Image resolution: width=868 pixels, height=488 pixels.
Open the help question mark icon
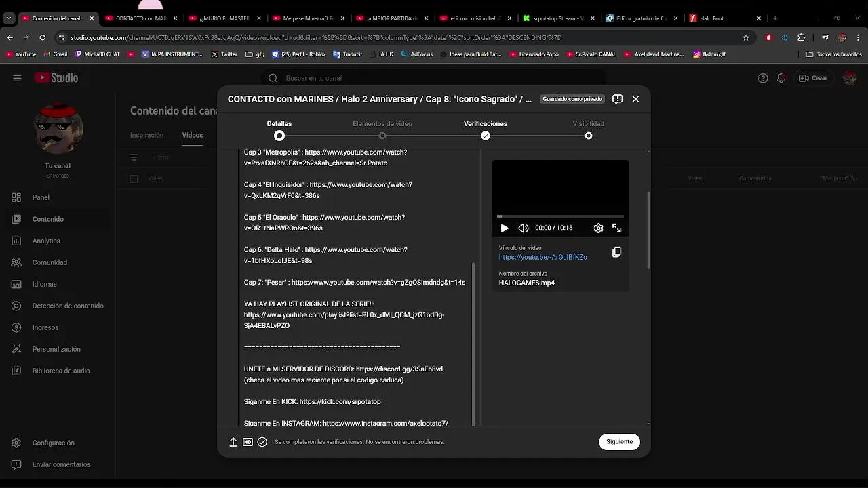pyautogui.click(x=763, y=78)
